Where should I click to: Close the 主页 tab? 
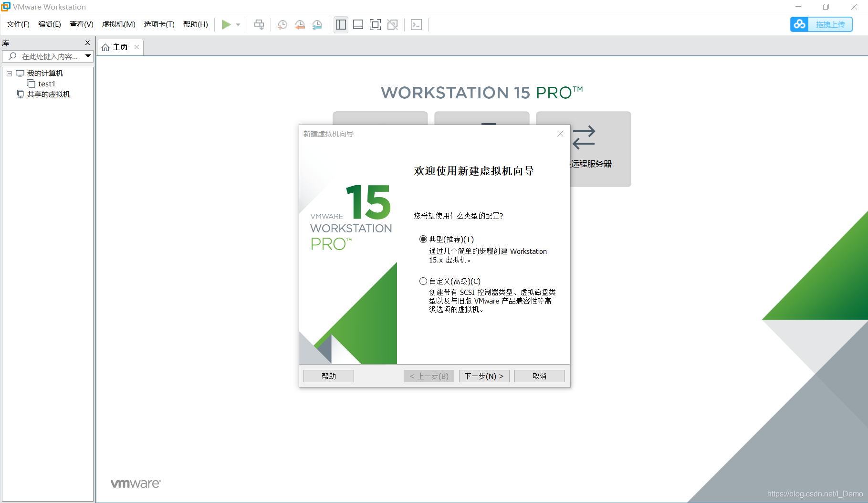[136, 47]
